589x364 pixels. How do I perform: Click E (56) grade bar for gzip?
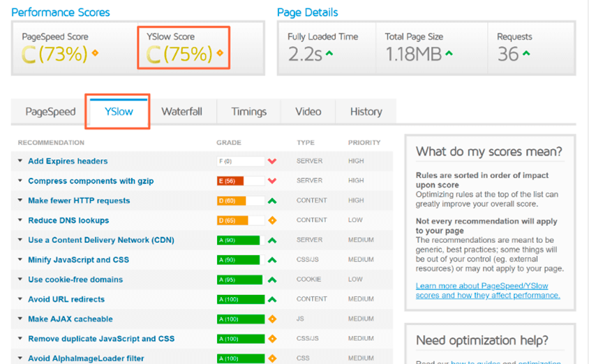[x=240, y=181]
